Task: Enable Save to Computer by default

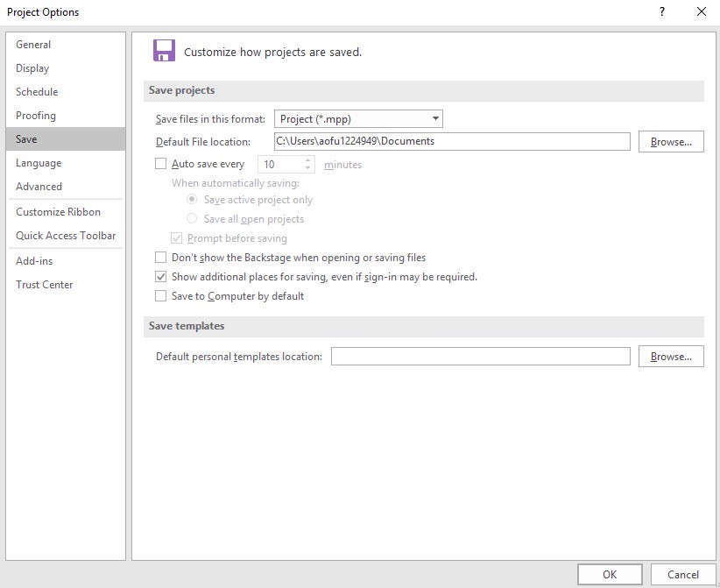Action: click(160, 296)
